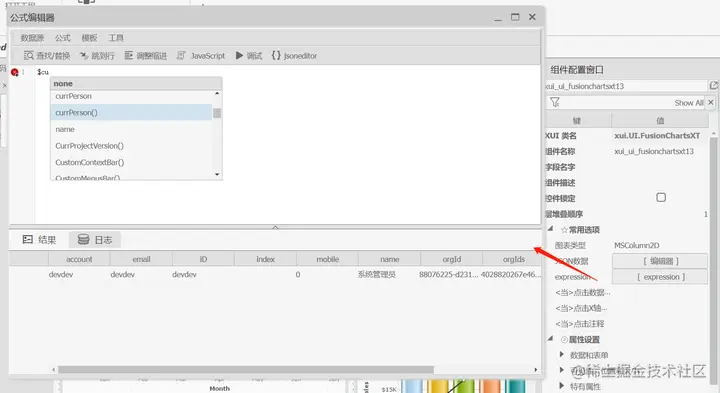Open the 数据源 menu
The width and height of the screenshot is (720, 393).
coord(32,38)
